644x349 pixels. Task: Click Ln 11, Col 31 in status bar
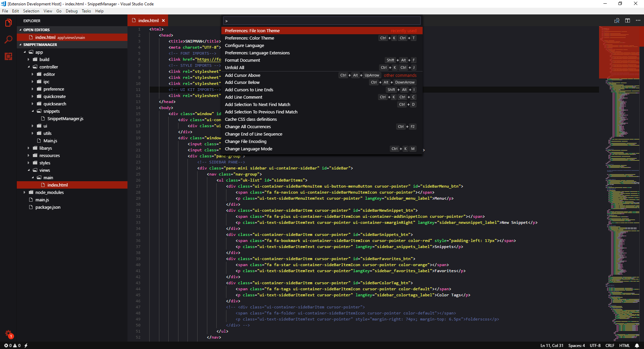(x=552, y=345)
